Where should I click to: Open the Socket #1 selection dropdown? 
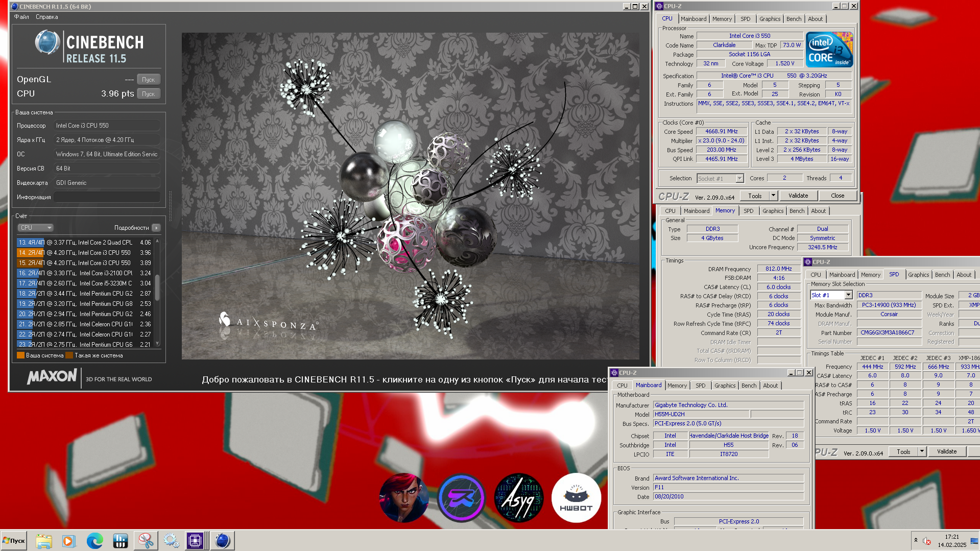(x=720, y=178)
